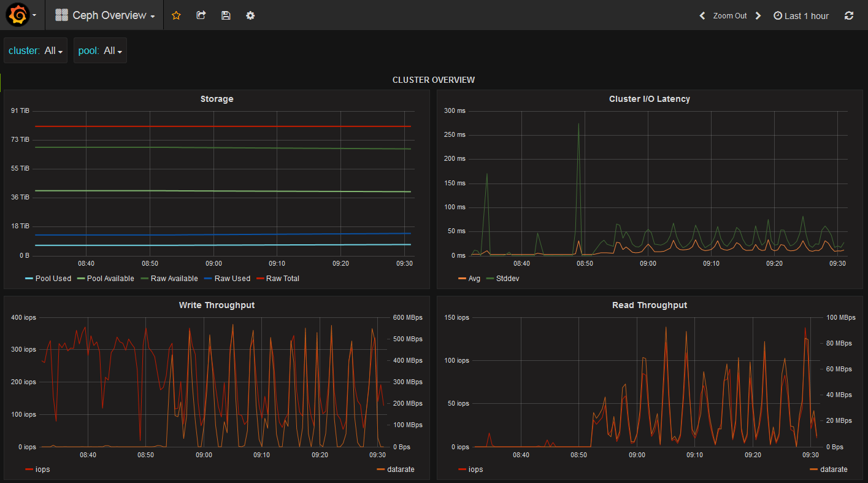Open the Last 1 hour time picker
This screenshot has height=483, width=868.
click(x=805, y=15)
